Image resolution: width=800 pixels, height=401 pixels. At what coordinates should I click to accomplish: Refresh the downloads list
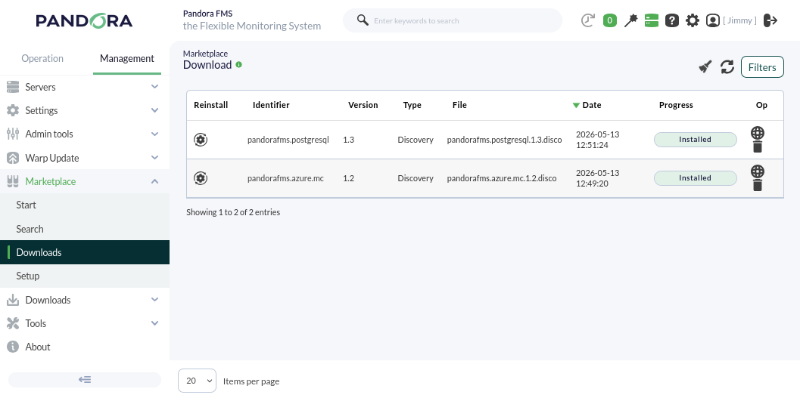coord(727,67)
